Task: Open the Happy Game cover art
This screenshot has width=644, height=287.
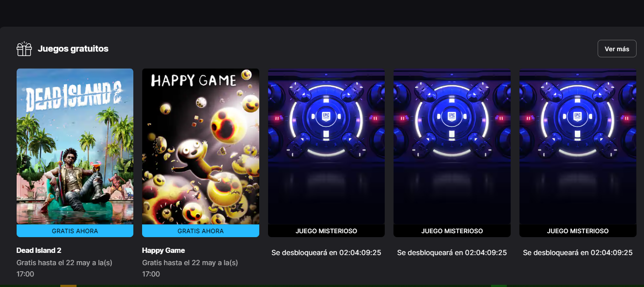Action: [201, 147]
